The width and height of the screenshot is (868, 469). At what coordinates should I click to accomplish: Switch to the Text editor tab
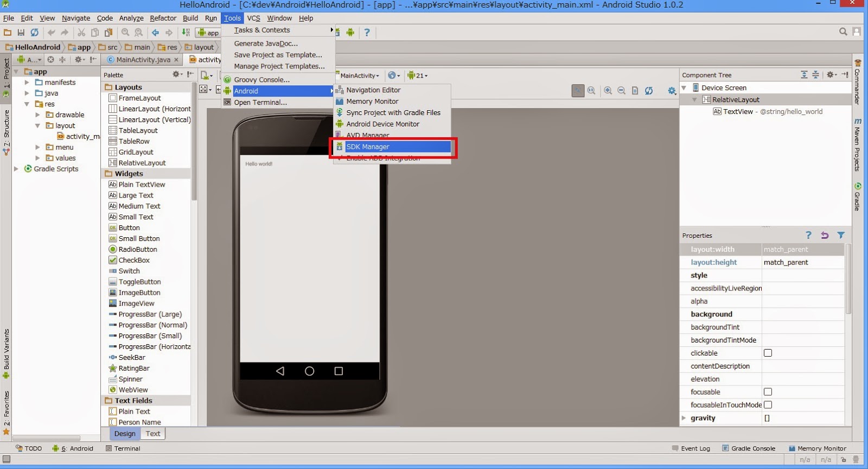153,434
